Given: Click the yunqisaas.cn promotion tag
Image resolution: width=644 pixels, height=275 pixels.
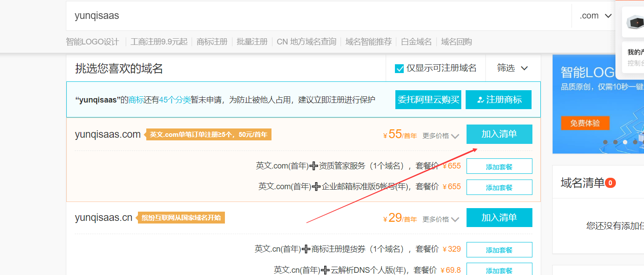Looking at the screenshot, I should click(181, 218).
